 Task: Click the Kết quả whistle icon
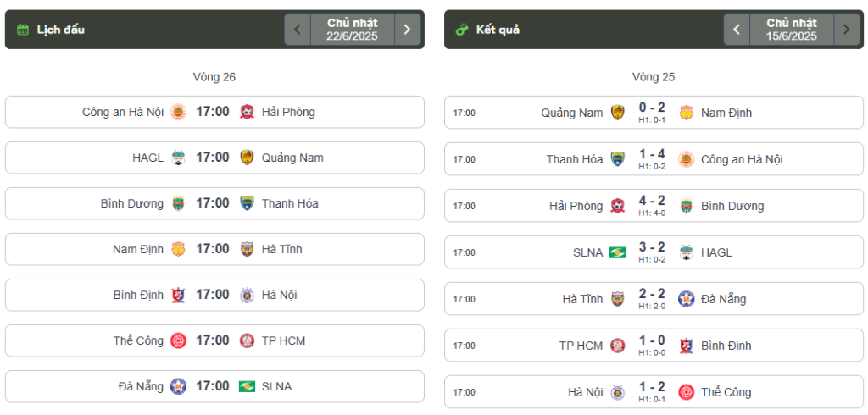coord(462,30)
